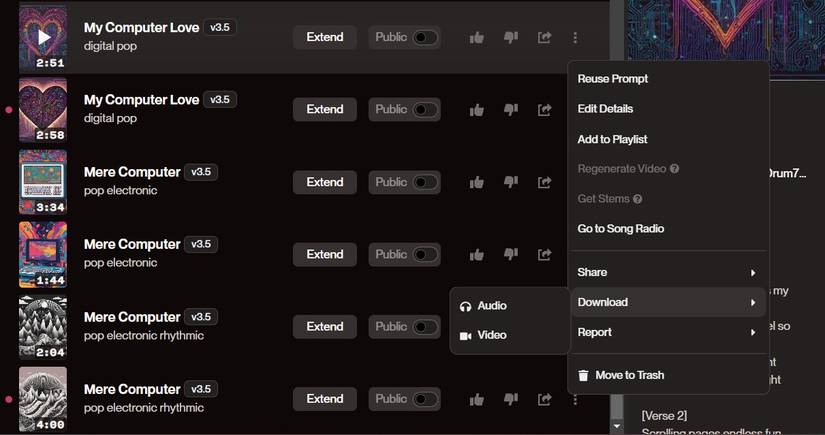Switch Public toggle on 4:00 Mere Computer
The height and width of the screenshot is (435, 825).
(425, 399)
